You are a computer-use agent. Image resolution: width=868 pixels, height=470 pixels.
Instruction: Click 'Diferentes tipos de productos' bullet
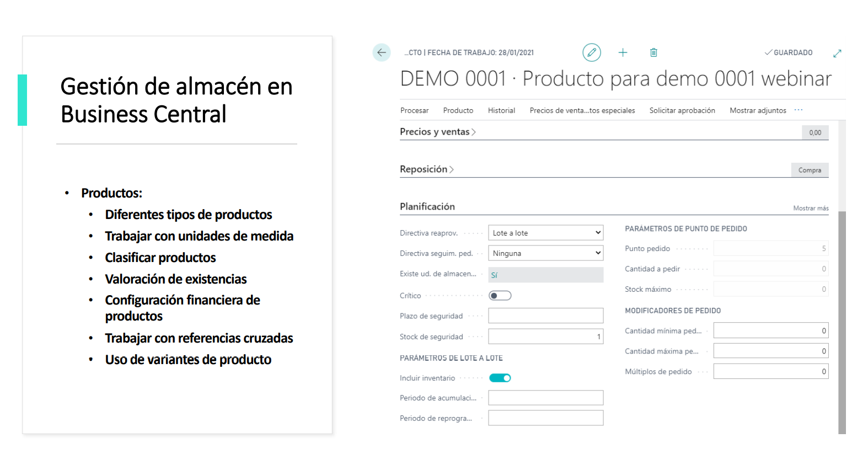pyautogui.click(x=189, y=215)
